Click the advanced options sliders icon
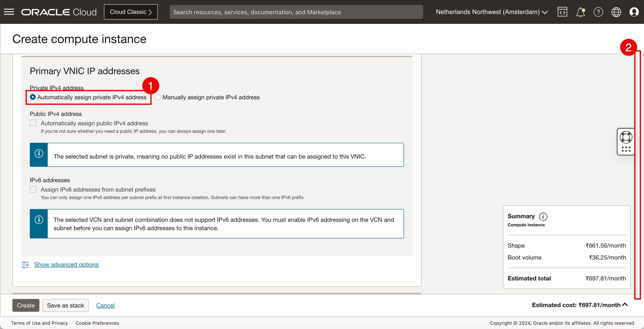The width and height of the screenshot is (644, 329). point(25,264)
